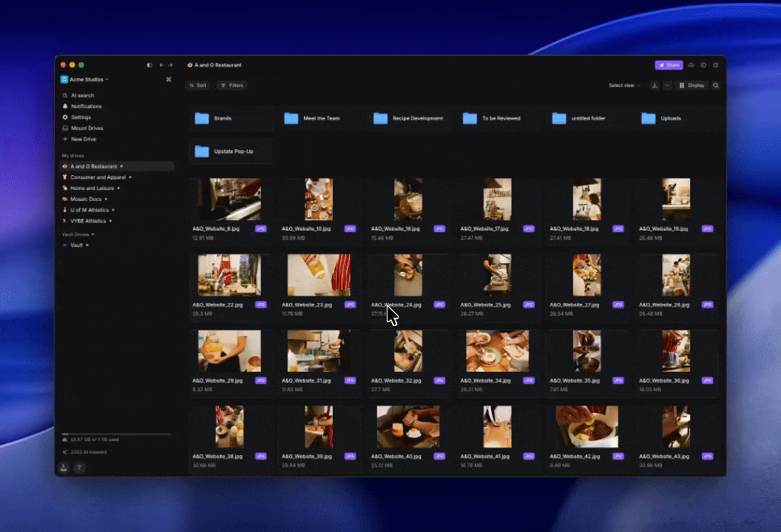Open the help question mark icon
The image size is (781, 532).
(x=79, y=468)
